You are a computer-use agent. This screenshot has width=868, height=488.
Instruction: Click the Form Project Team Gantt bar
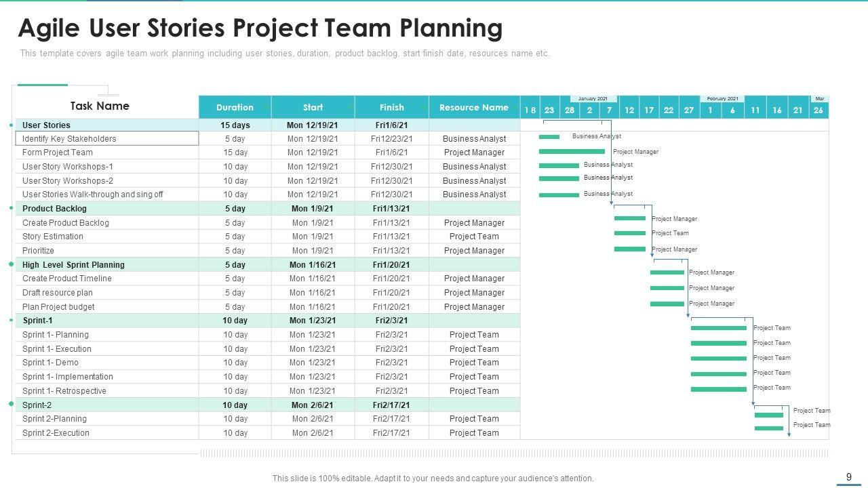click(x=572, y=152)
